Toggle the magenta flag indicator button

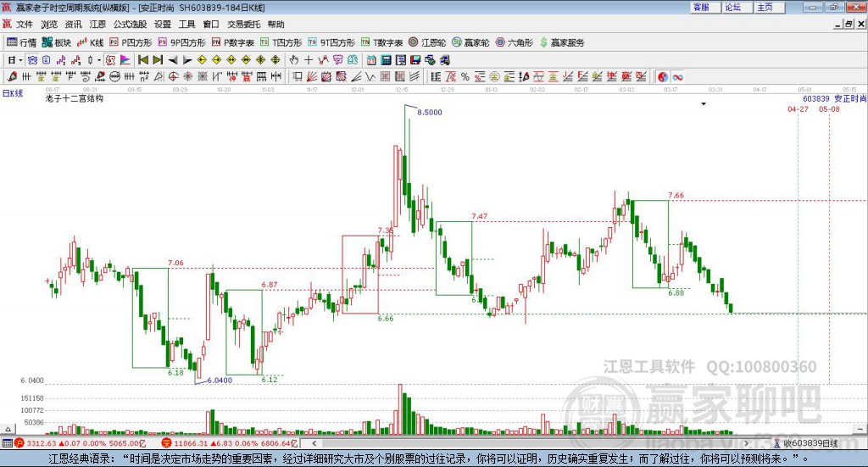125,60
